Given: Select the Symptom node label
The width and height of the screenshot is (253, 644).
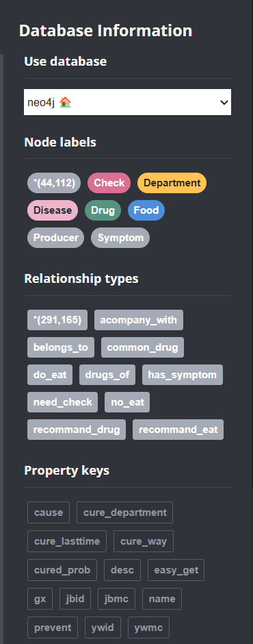Looking at the screenshot, I should point(120,238).
